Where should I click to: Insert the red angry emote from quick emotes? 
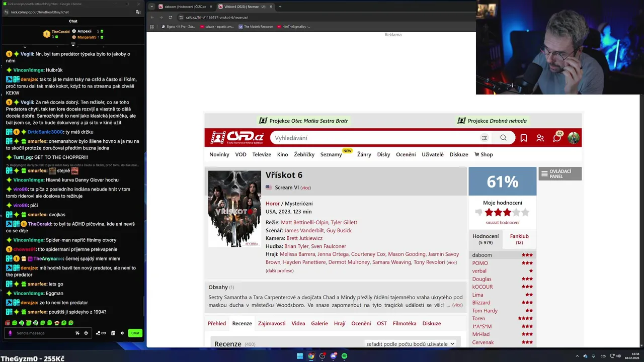point(8,323)
